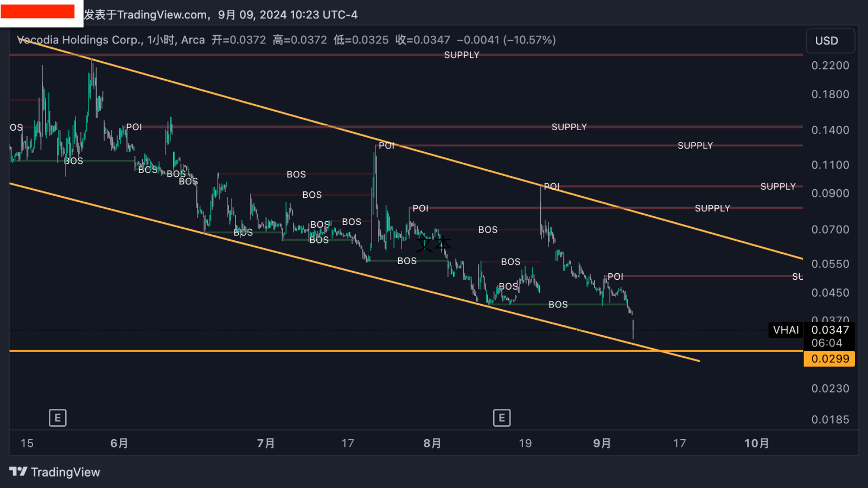Viewport: 868px width, 488px height.
Task: Click the 6月 label on time axis
Action: 119,444
